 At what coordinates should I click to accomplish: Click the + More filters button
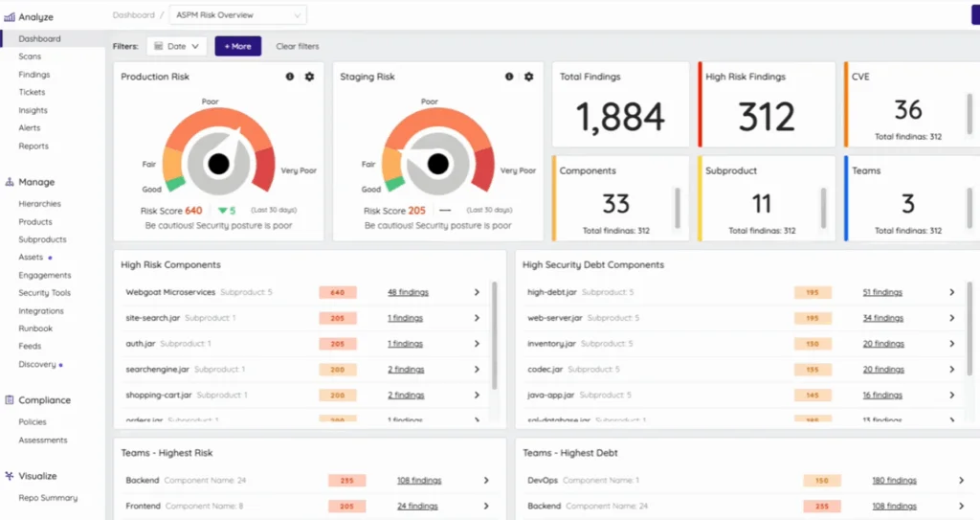click(x=238, y=46)
